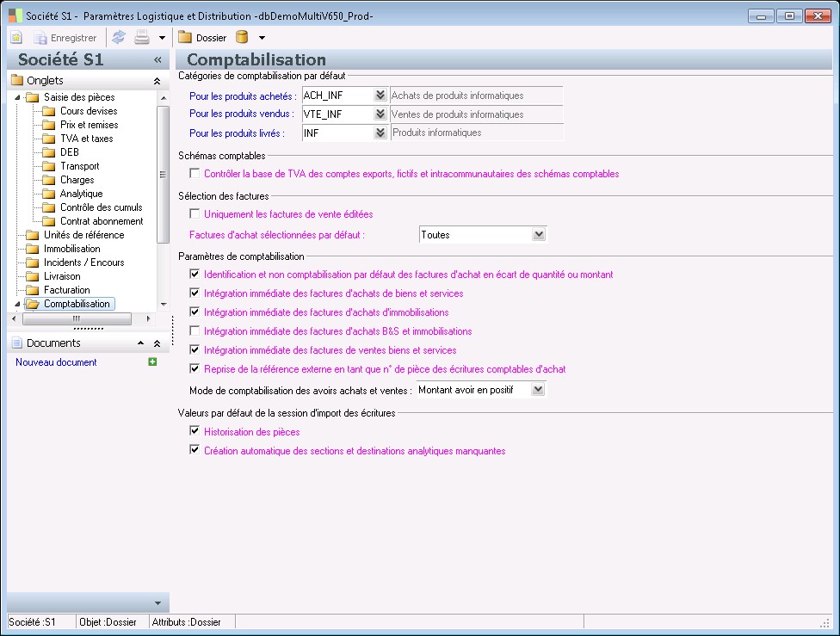Collapse the Société S1 side panel

[157, 60]
